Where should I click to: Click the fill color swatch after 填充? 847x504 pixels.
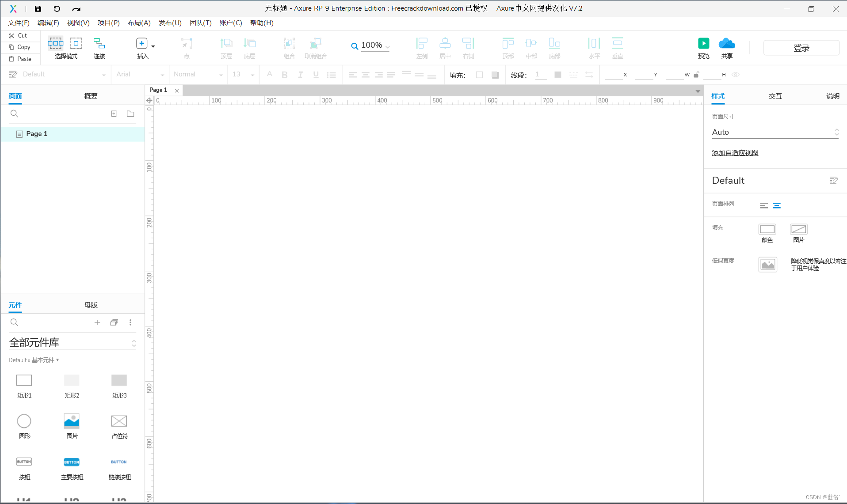479,75
